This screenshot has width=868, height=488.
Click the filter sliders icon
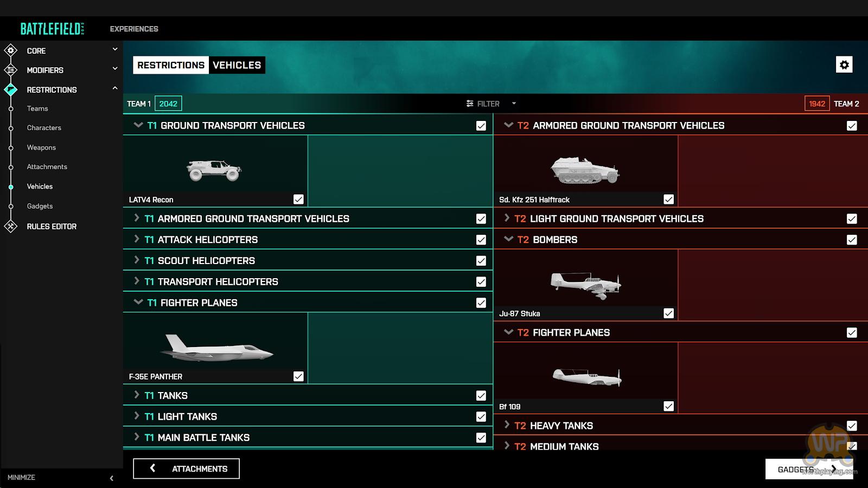(x=470, y=104)
